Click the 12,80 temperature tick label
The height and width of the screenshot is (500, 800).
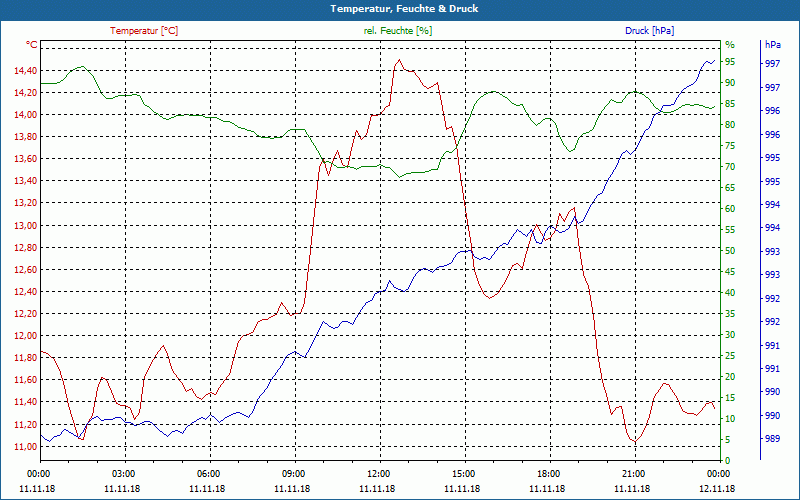pos(26,247)
